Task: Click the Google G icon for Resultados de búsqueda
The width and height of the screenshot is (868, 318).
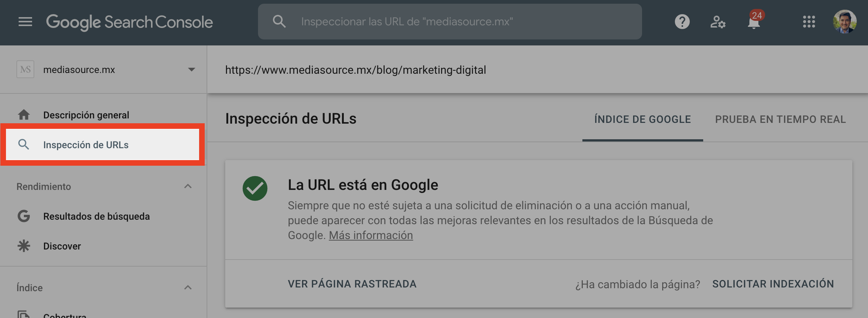Action: point(24,216)
